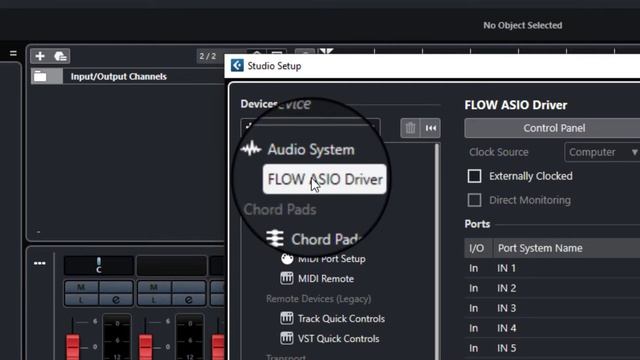Tick the Direct Monitoring checkbox
The width and height of the screenshot is (640, 360).
[474, 200]
